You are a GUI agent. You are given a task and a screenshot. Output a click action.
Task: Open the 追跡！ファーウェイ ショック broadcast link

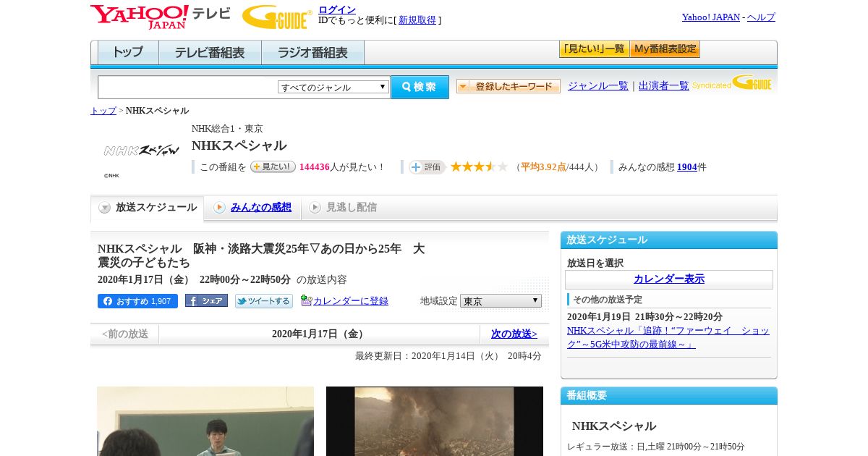[x=668, y=337]
